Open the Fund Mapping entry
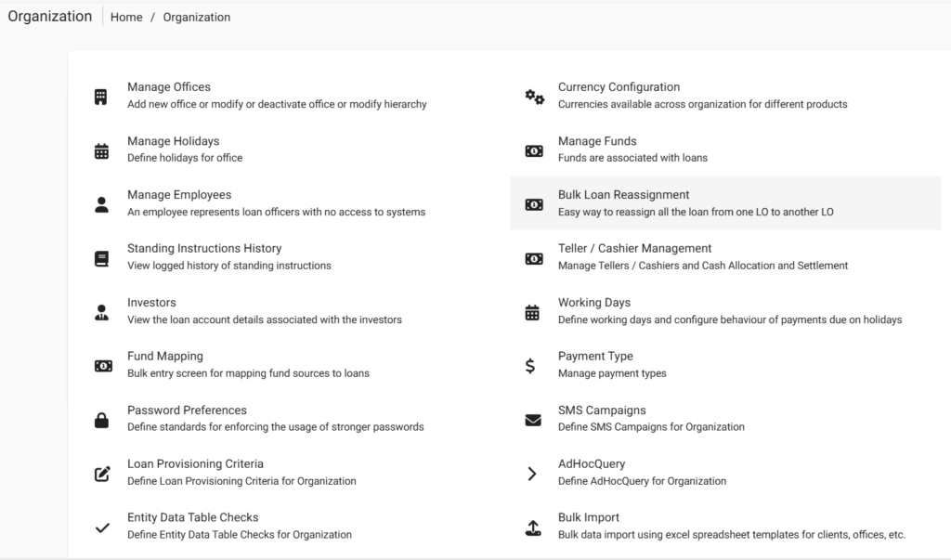Image resolution: width=951 pixels, height=560 pixels. click(164, 357)
